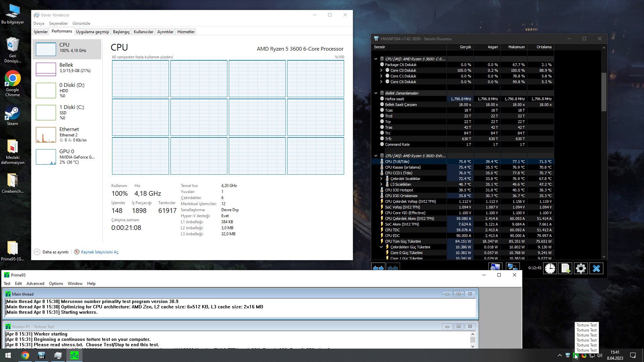Open Prime95 from the taskbar

pos(74,355)
